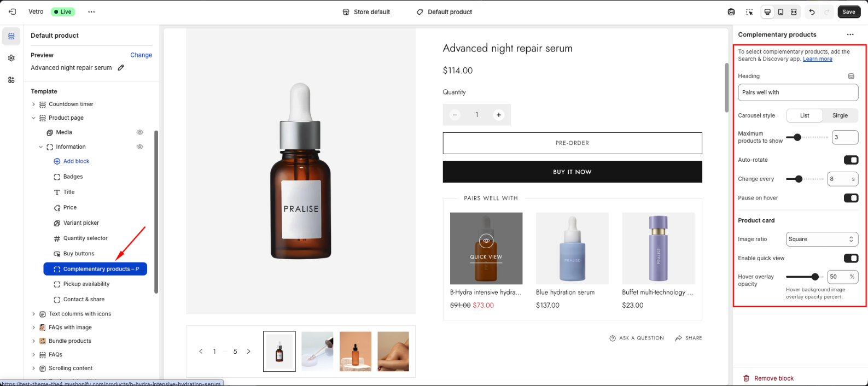
Task: Adjust the Hover overlay opacity slider
Action: click(x=815, y=277)
